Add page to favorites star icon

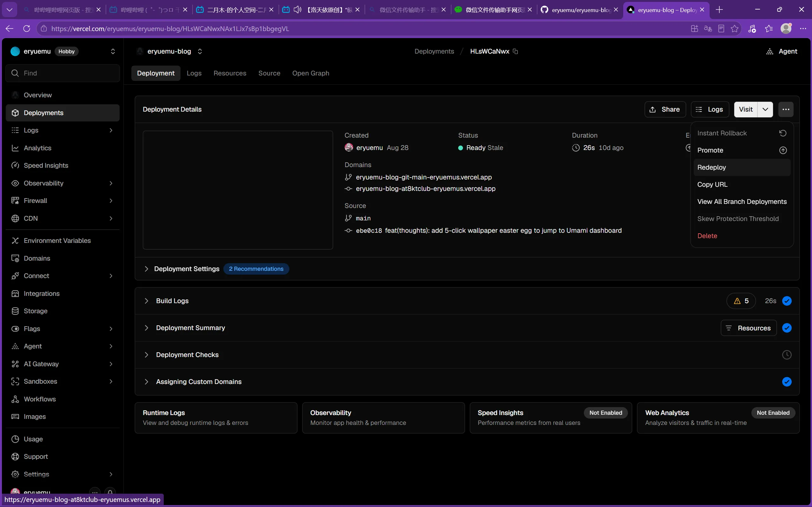[x=735, y=29]
